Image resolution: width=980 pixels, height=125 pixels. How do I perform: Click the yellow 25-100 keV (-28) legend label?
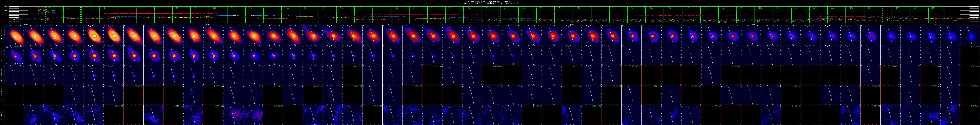click(x=46, y=11)
